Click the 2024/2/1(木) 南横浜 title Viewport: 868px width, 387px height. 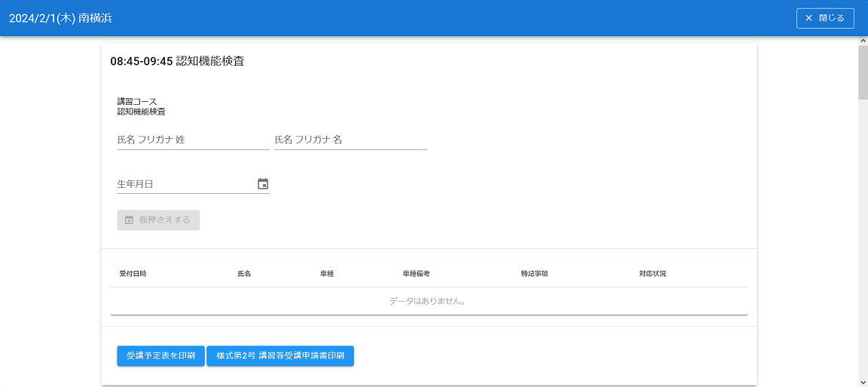[x=60, y=18]
